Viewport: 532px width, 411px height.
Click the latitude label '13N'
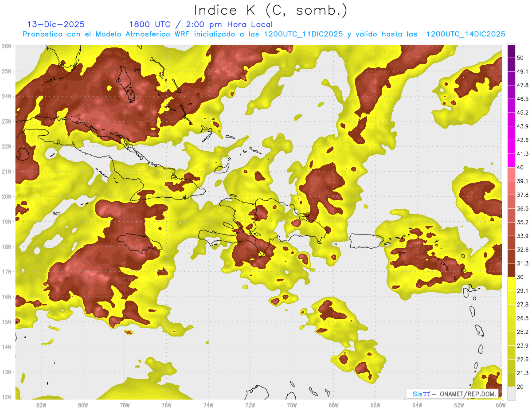[6, 372]
